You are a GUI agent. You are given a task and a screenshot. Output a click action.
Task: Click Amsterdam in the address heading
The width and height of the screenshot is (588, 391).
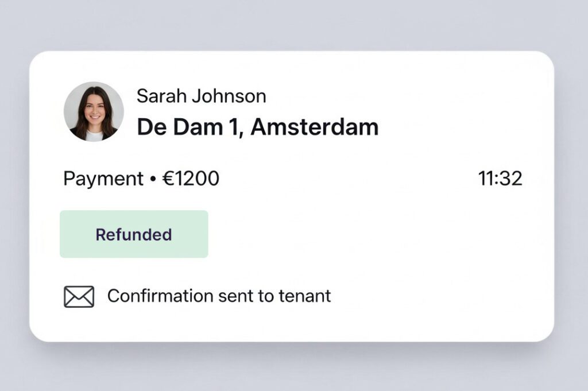click(318, 126)
